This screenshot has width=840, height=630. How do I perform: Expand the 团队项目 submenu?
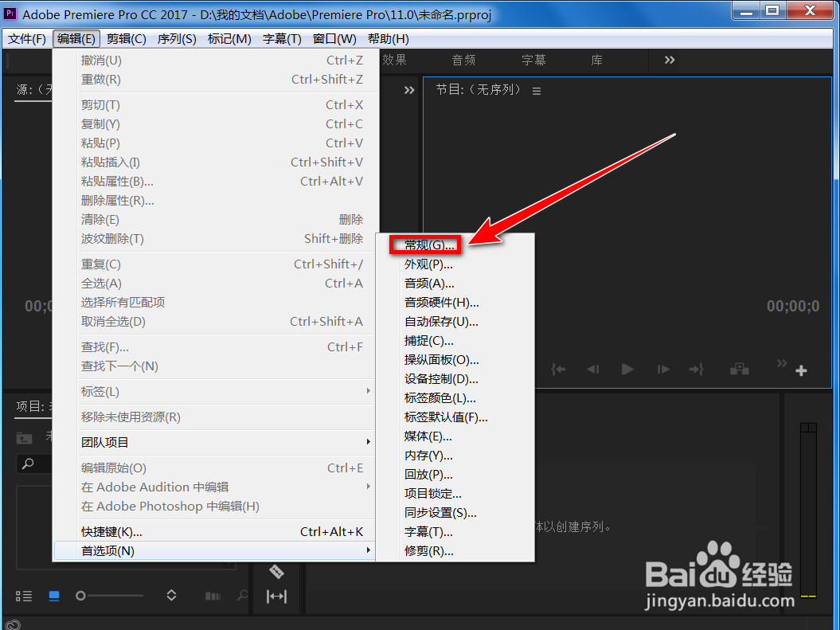(x=215, y=443)
